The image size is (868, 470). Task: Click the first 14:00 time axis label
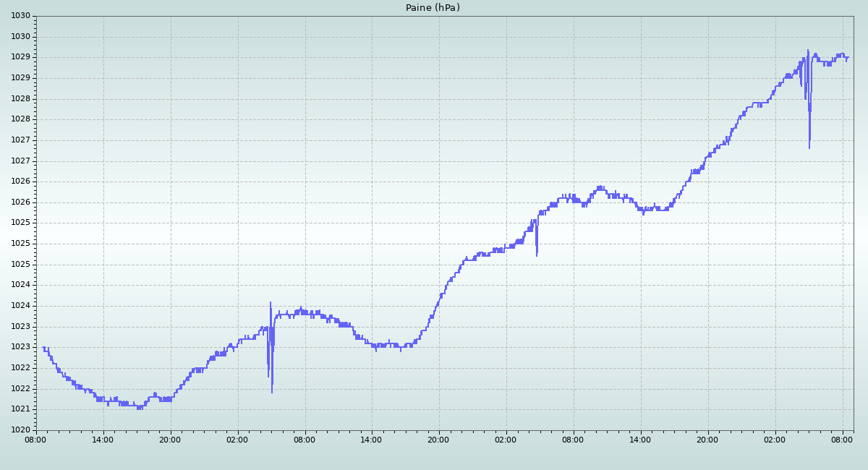coord(103,439)
